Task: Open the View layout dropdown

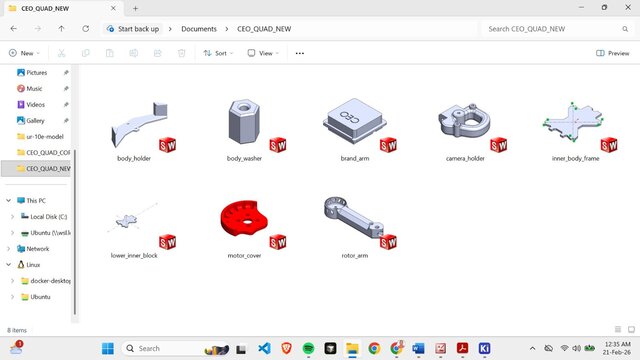Action: pyautogui.click(x=263, y=53)
